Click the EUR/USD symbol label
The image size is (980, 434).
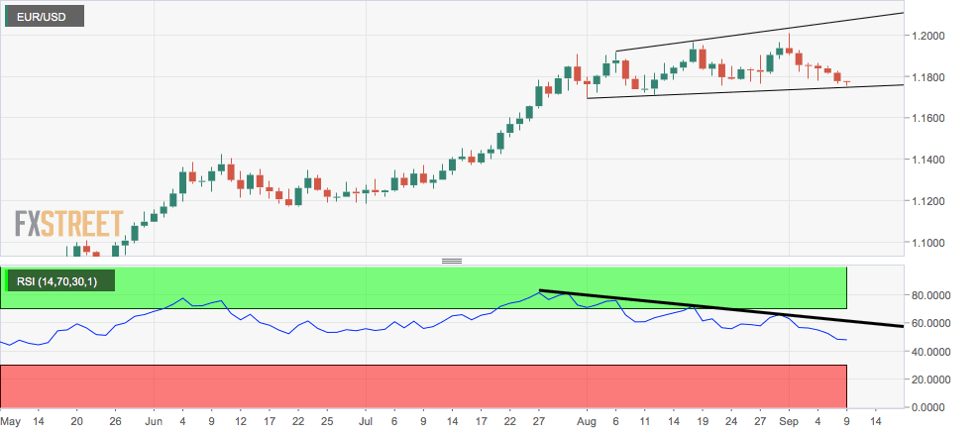[45, 16]
